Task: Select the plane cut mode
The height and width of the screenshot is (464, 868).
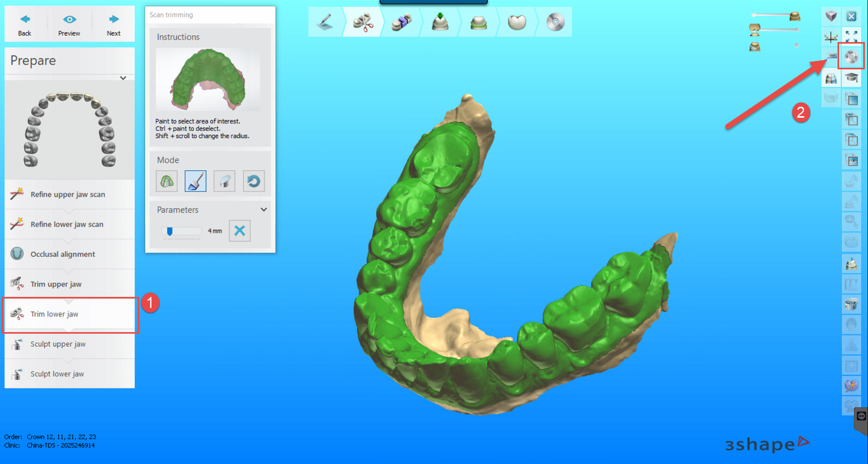Action: pyautogui.click(x=224, y=181)
